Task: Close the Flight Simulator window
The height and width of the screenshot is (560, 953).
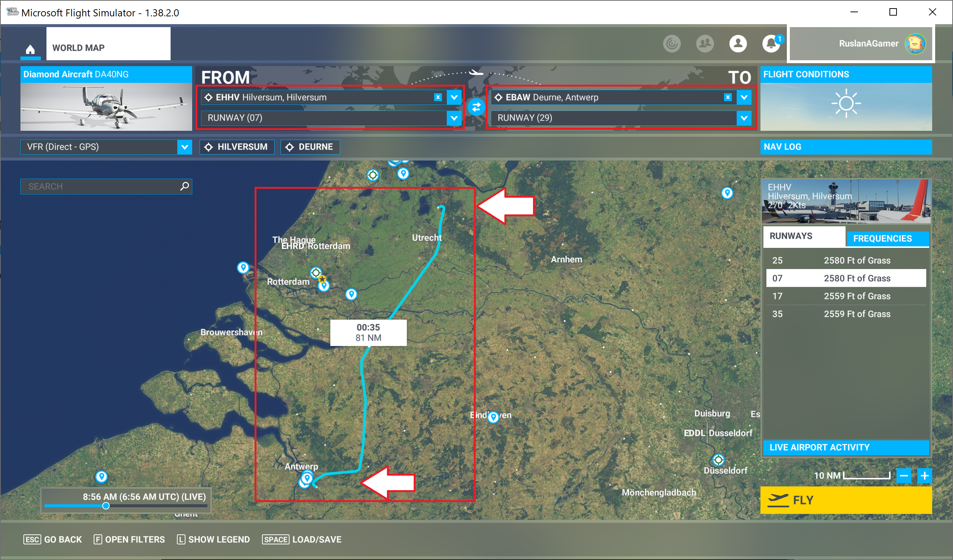Action: click(932, 12)
